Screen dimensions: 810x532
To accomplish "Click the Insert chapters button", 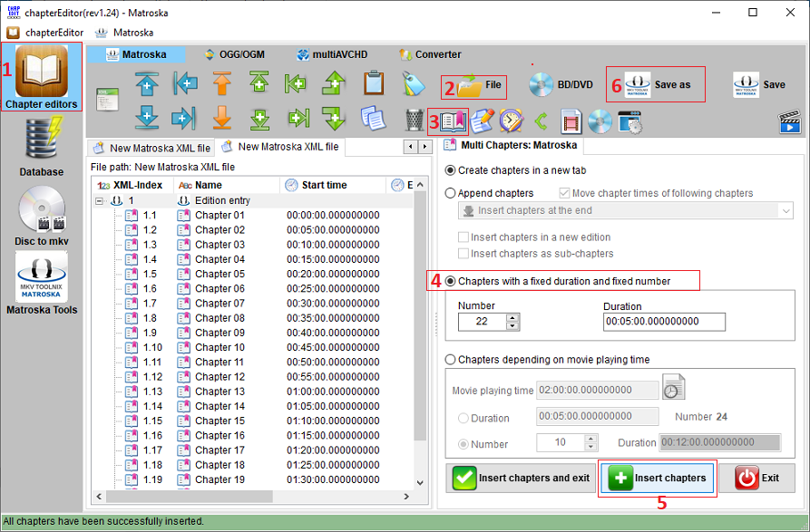I will click(657, 478).
